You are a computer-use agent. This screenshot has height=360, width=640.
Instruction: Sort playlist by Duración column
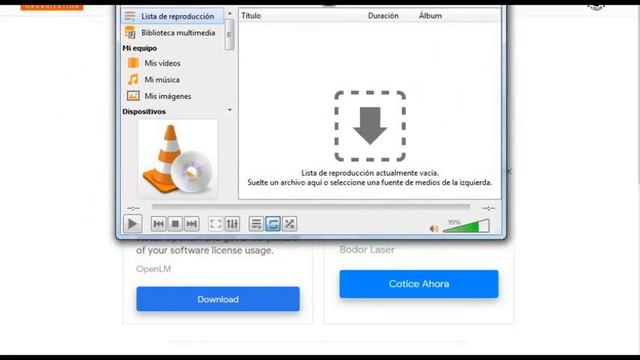coord(383,16)
